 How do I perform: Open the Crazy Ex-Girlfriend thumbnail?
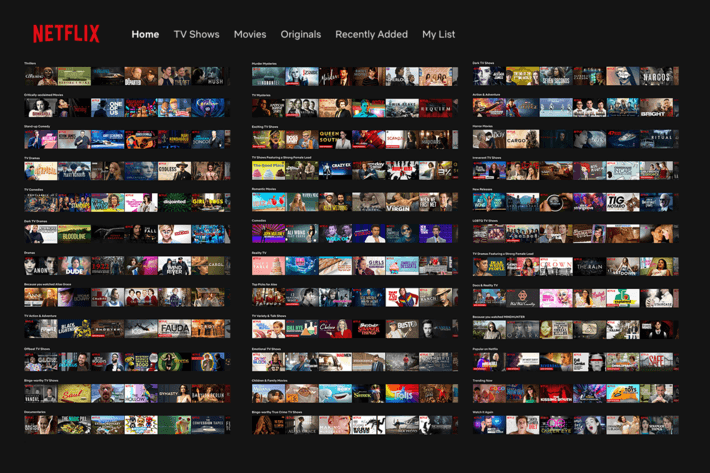(335, 171)
